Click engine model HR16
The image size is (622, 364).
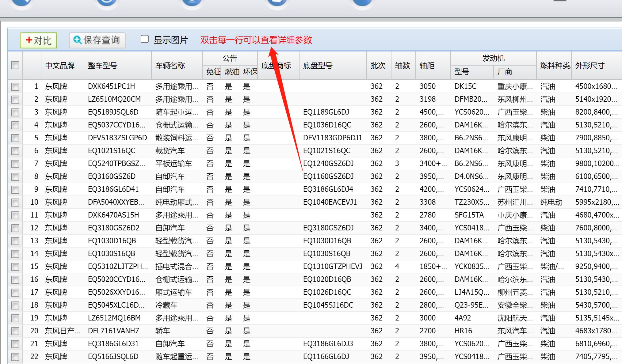point(463,331)
